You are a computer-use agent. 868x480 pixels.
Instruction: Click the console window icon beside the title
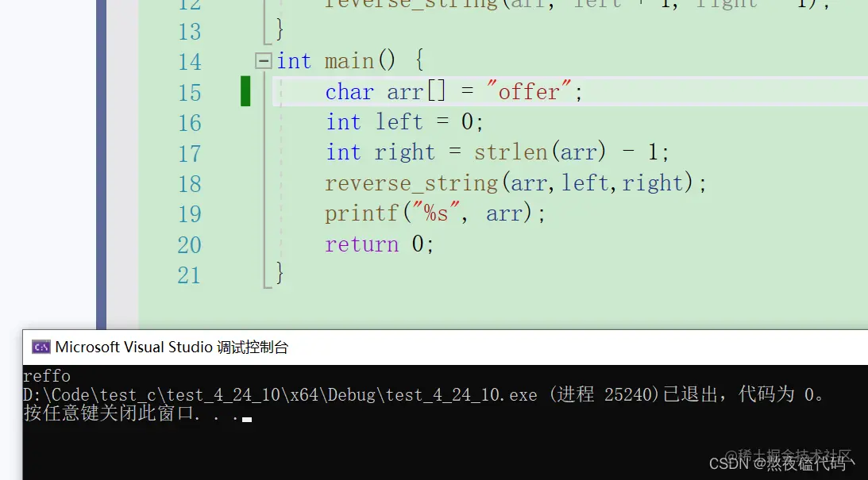[x=41, y=348]
